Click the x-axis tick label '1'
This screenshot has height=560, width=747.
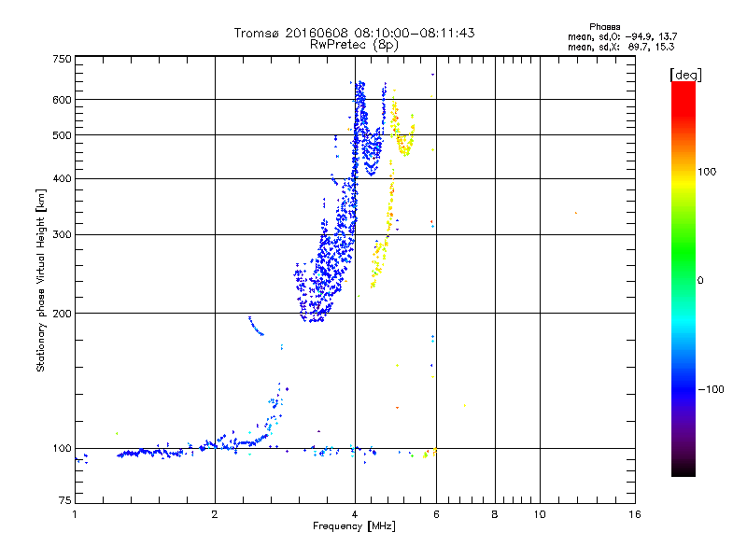click(x=75, y=514)
